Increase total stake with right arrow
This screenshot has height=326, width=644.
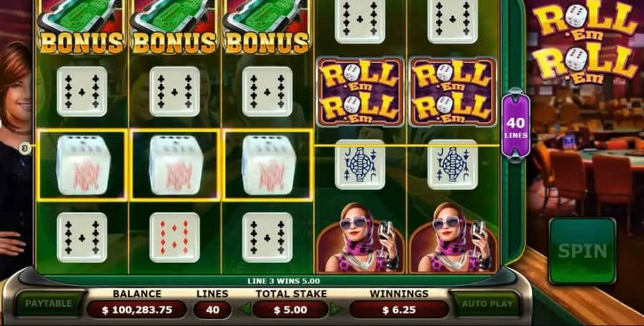tap(336, 309)
